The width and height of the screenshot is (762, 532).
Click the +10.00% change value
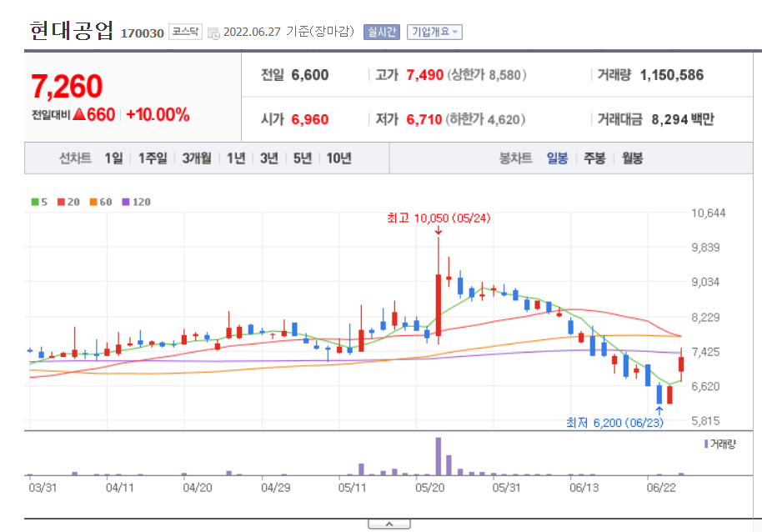click(x=158, y=115)
